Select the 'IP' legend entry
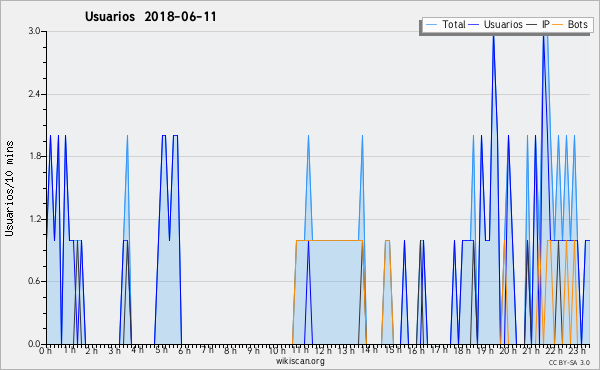The width and height of the screenshot is (600, 370). point(546,24)
